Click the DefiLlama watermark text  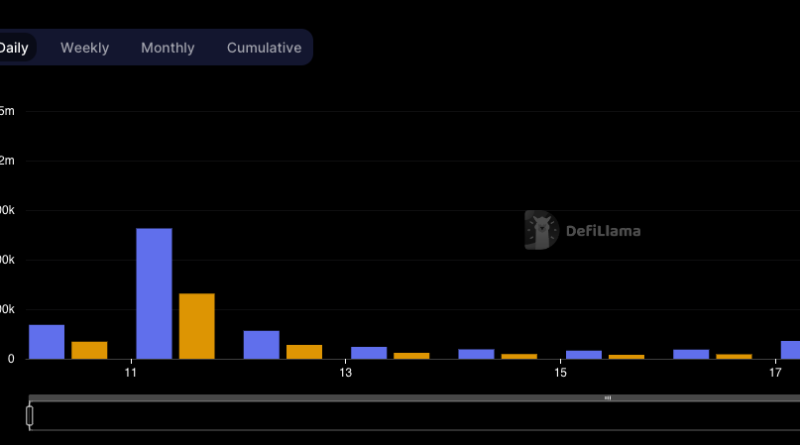[603, 231]
